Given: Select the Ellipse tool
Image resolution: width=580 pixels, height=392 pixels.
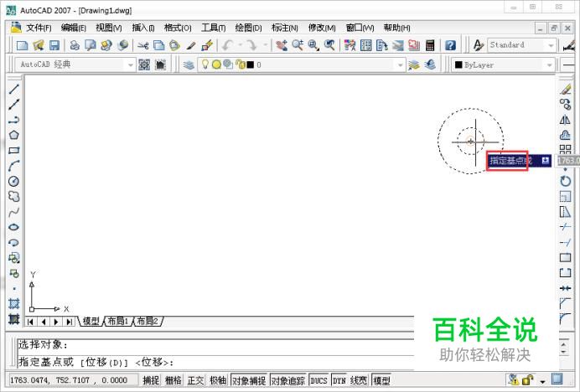Looking at the screenshot, I should pyautogui.click(x=13, y=227).
